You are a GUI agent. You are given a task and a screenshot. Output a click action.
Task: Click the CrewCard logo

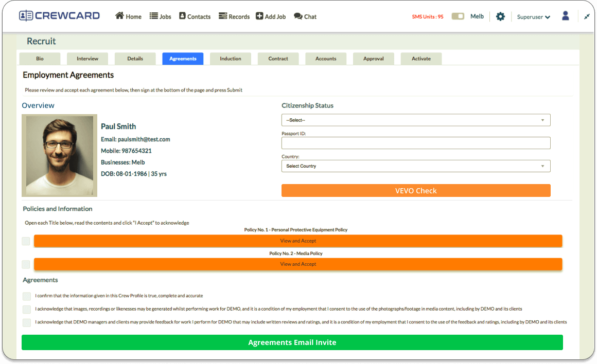(59, 15)
